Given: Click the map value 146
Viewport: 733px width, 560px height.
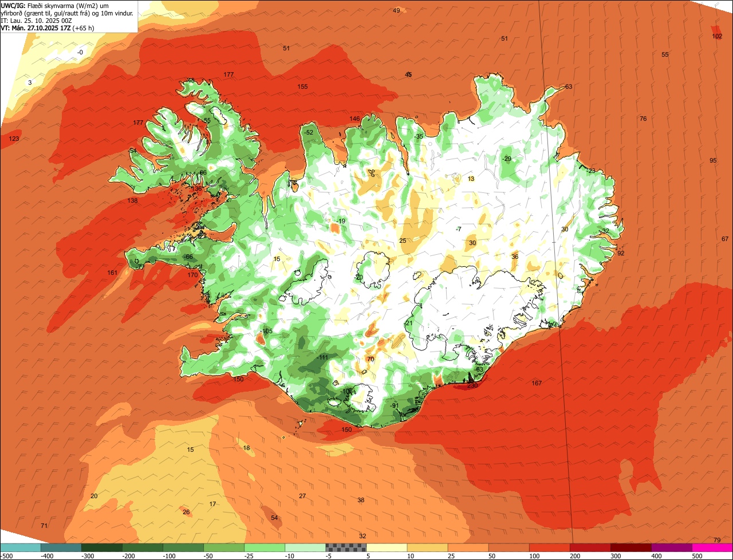Looking at the screenshot, I should tap(355, 119).
